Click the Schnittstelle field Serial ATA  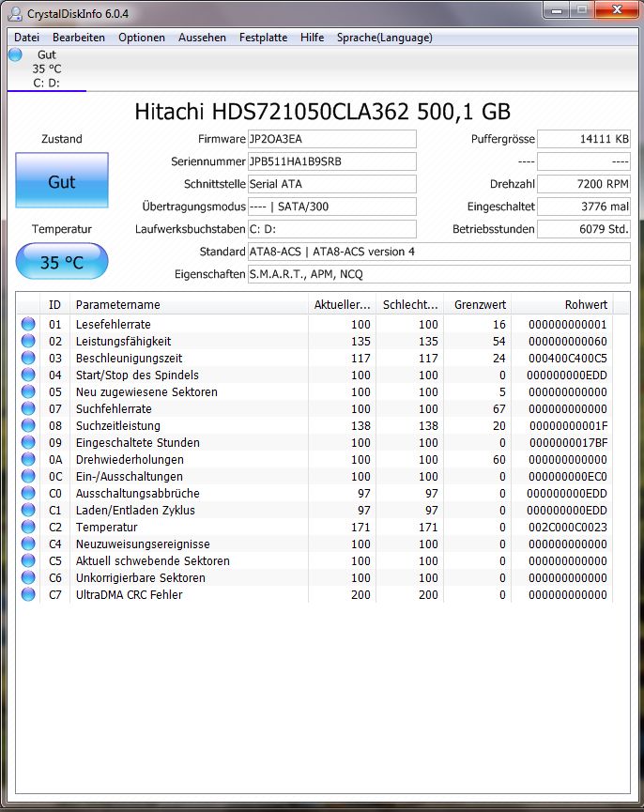[x=331, y=184]
